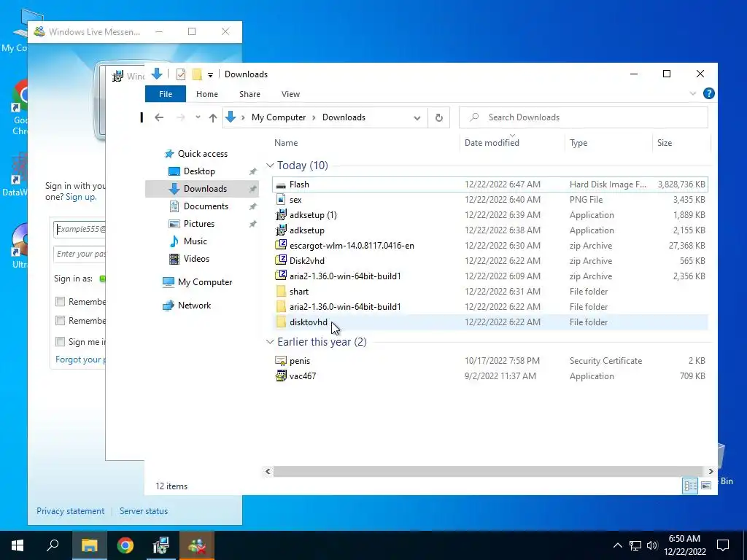This screenshot has height=560, width=747.
Task: Open Explorer Help question mark icon
Action: point(709,94)
